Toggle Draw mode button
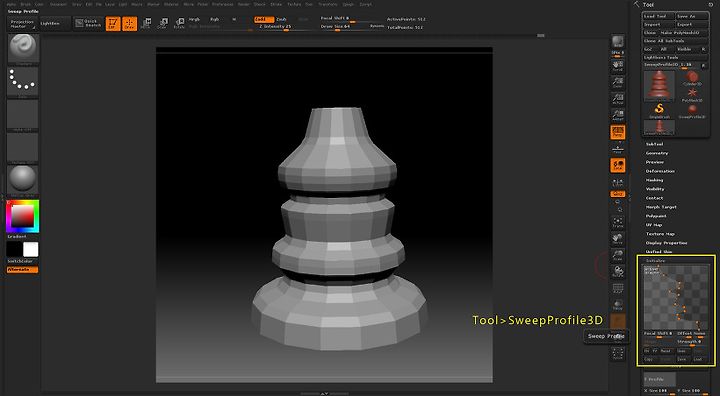The height and width of the screenshot is (396, 720). tap(129, 23)
